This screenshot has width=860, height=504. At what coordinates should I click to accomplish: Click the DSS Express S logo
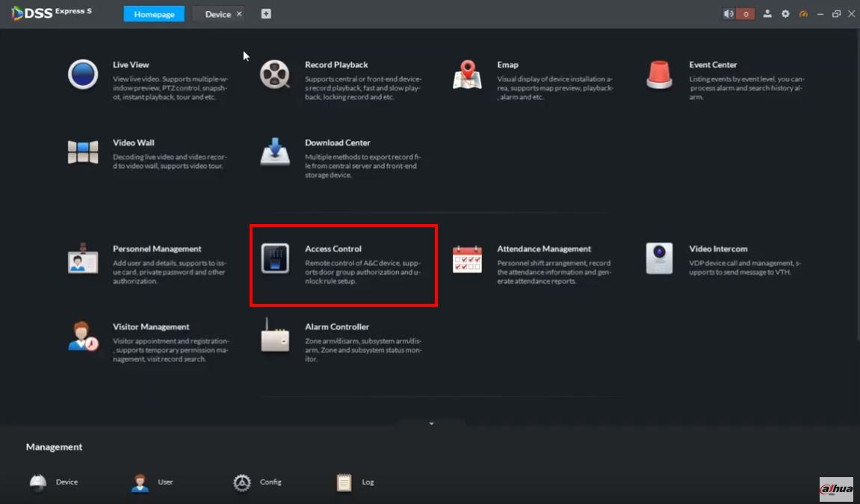click(52, 13)
